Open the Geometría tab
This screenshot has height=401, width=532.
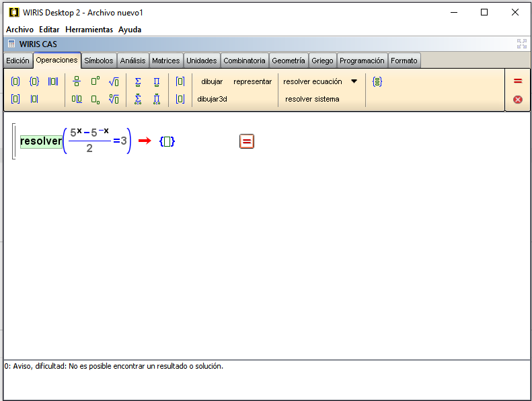pyautogui.click(x=288, y=61)
